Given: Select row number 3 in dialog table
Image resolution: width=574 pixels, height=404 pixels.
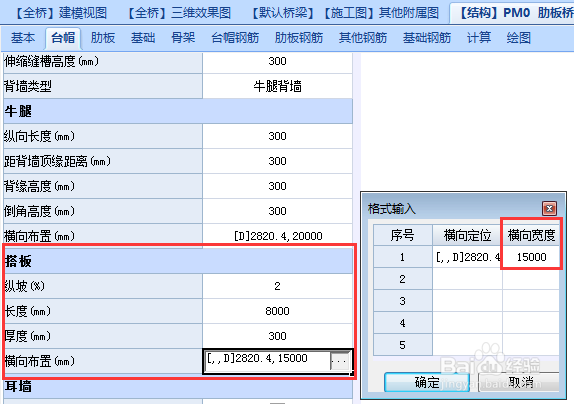Looking at the screenshot, I should click(x=403, y=301).
